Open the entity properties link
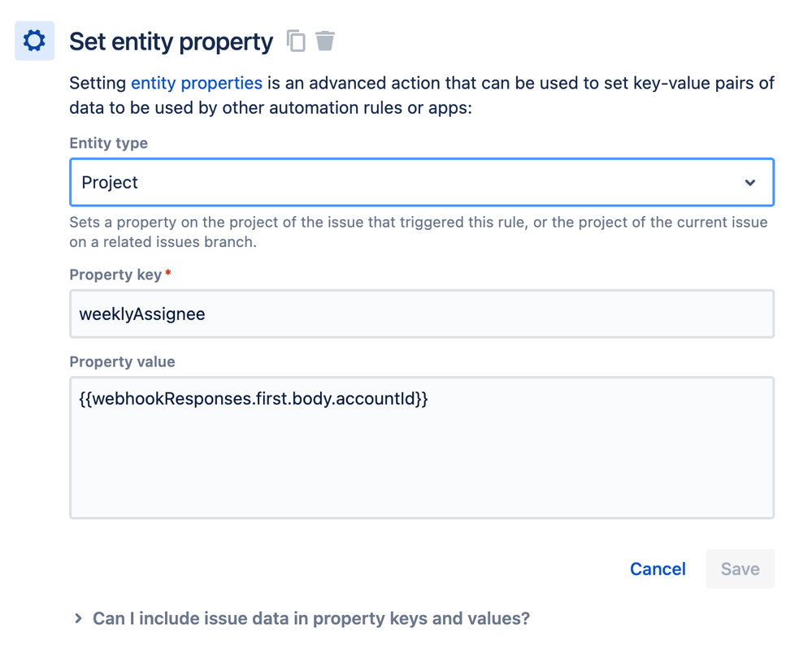The height and width of the screenshot is (667, 812). coord(196,83)
